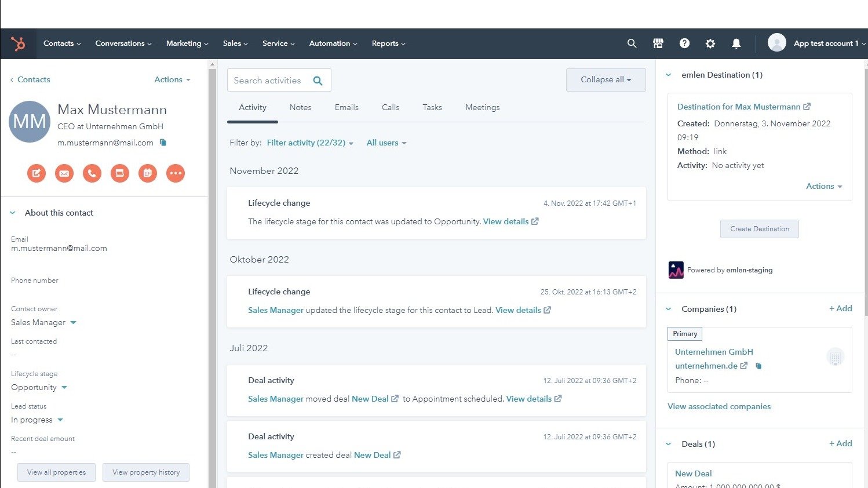Open settings gear in navigation bar
Image resolution: width=868 pixels, height=488 pixels.
(710, 43)
